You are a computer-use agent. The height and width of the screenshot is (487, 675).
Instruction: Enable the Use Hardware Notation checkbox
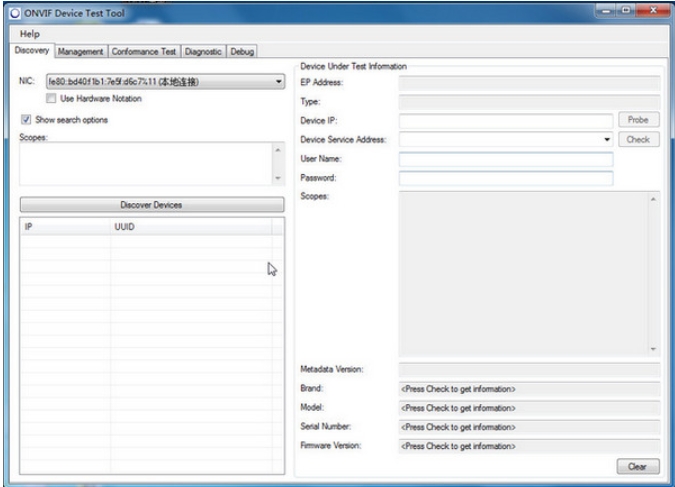coord(51,98)
